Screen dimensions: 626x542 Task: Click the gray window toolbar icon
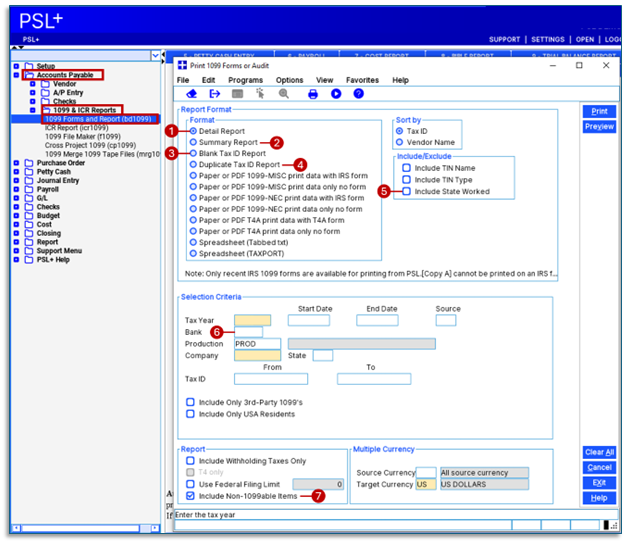(238, 94)
